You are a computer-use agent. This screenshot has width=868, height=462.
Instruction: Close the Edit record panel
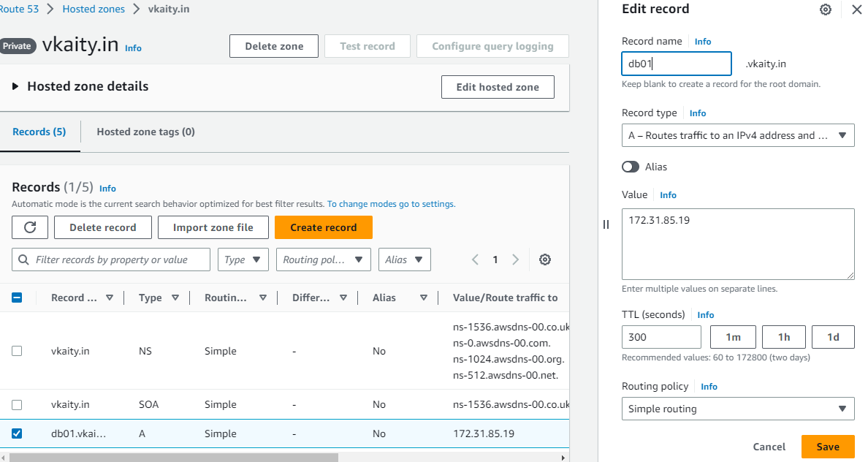click(x=856, y=10)
